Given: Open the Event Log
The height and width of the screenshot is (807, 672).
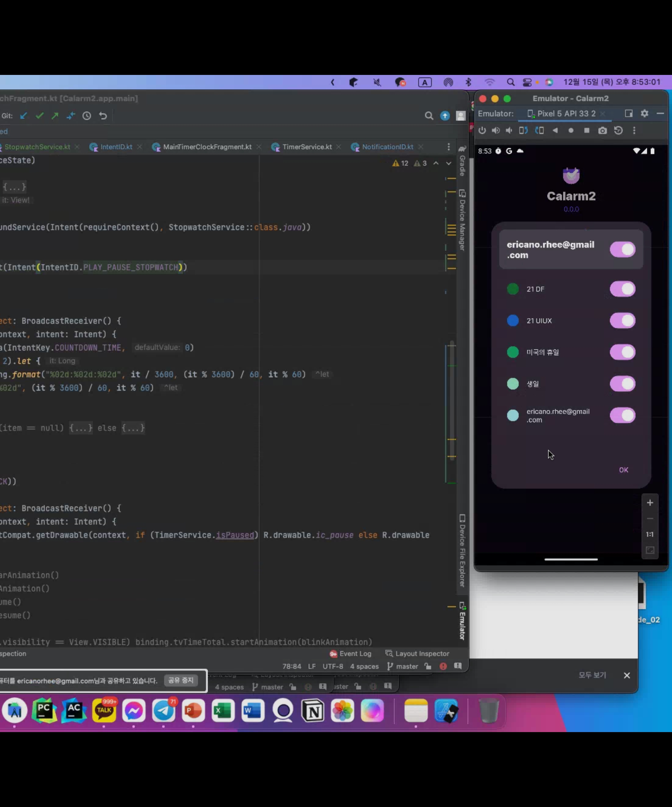Looking at the screenshot, I should [x=350, y=654].
